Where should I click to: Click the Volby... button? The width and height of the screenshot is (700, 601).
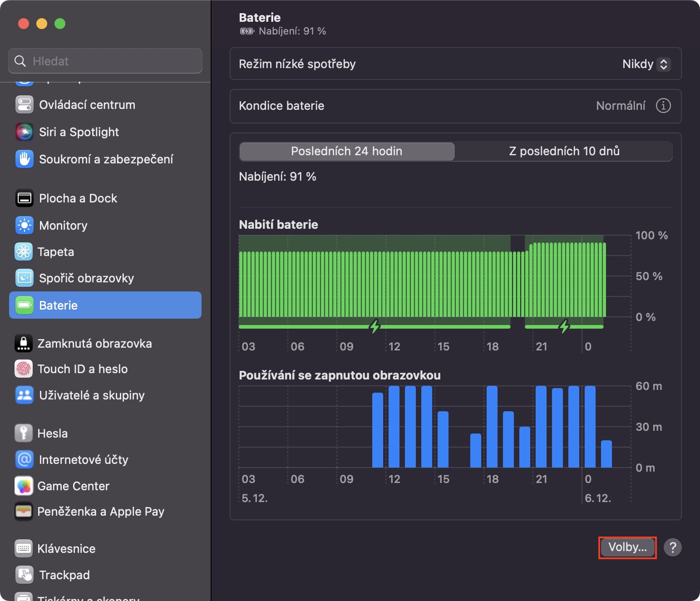coord(627,547)
